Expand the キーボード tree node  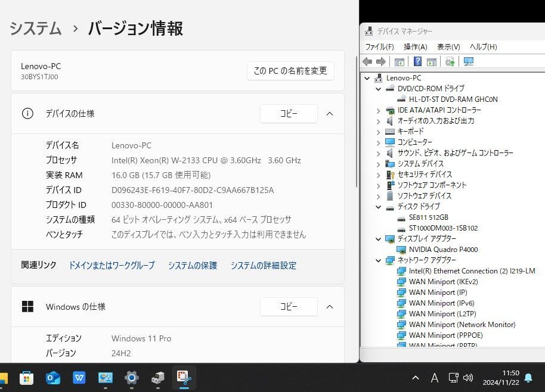(378, 132)
